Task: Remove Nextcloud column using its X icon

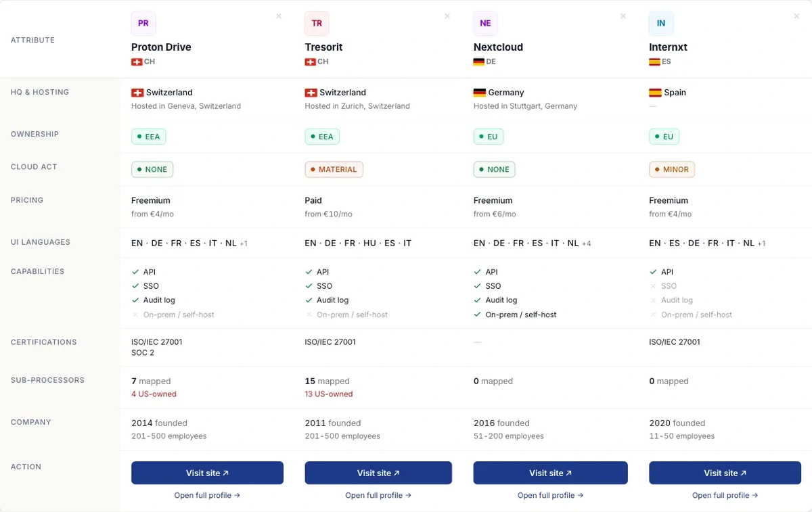Action: 623,16
